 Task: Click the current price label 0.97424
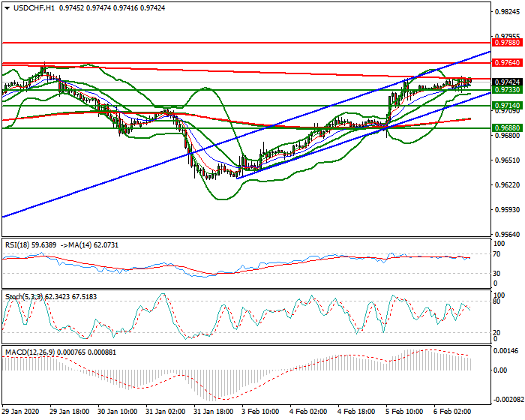tap(507, 82)
